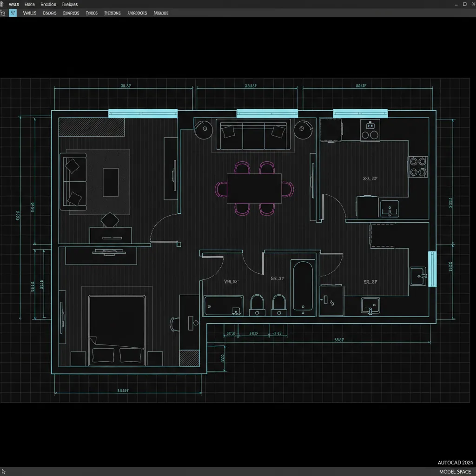Select the RORDOOTS toolbar item
The width and height of the screenshot is (476, 476).
click(x=137, y=13)
